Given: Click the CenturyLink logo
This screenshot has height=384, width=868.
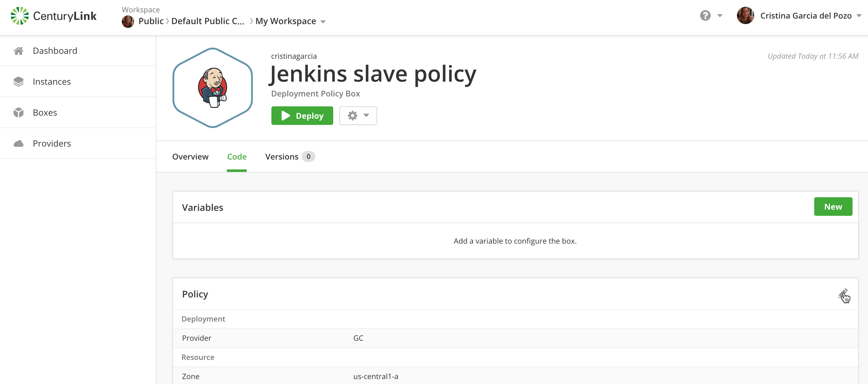Looking at the screenshot, I should pyautogui.click(x=53, y=16).
